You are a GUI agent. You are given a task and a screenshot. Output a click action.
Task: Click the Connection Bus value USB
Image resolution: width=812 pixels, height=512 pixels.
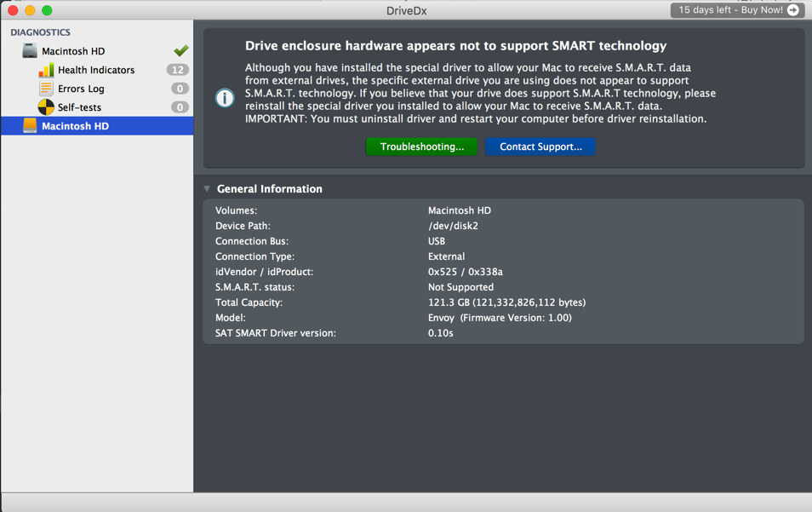tap(437, 241)
